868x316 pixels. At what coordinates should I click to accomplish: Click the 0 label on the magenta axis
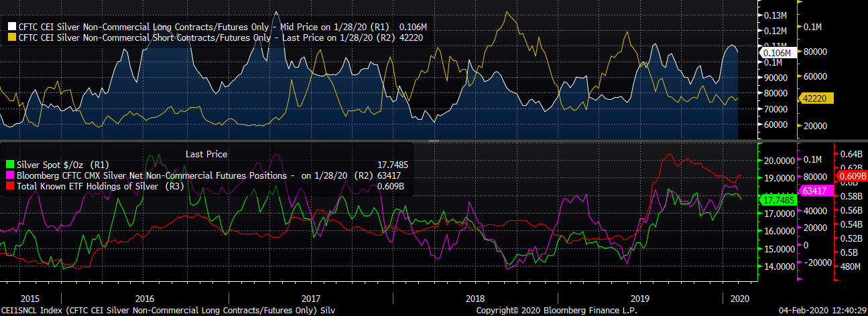[807, 246]
